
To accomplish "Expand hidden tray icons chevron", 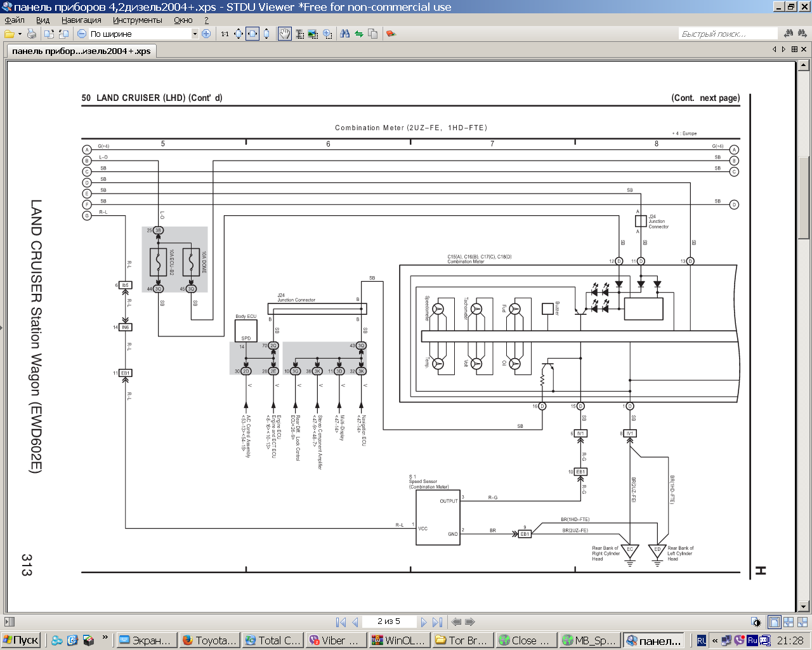I will click(x=715, y=640).
